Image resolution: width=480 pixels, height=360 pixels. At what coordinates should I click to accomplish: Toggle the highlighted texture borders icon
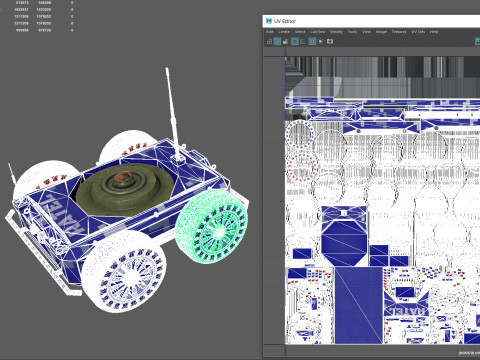click(295, 41)
